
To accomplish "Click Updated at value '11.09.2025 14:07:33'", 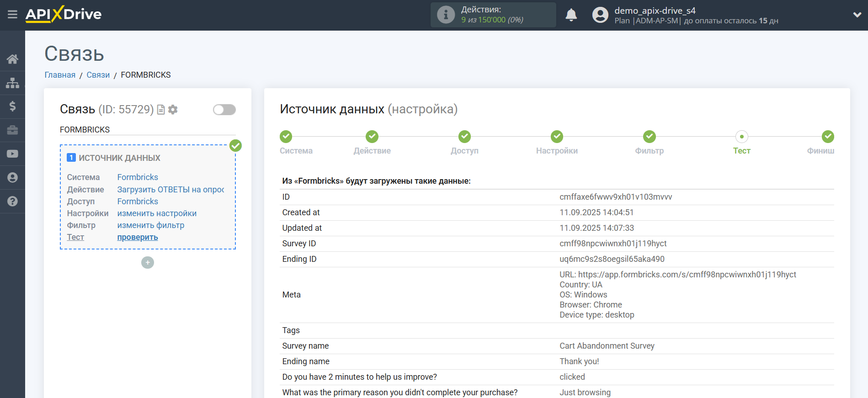I will [x=596, y=228].
